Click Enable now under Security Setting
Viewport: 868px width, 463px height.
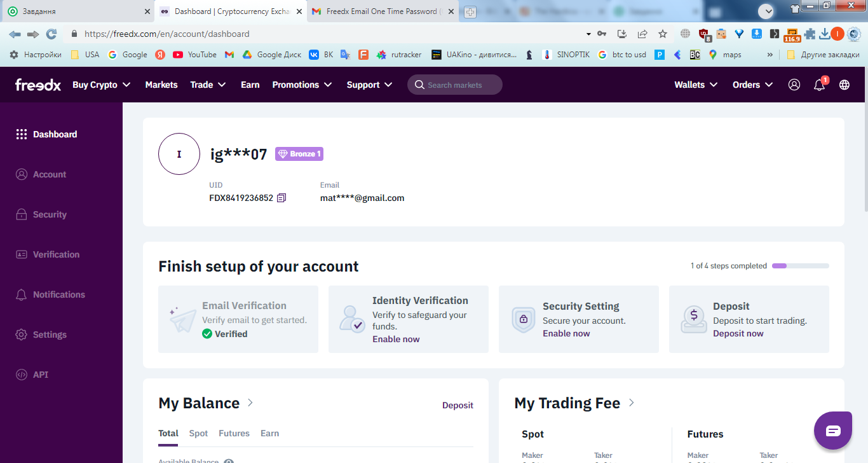click(x=566, y=333)
